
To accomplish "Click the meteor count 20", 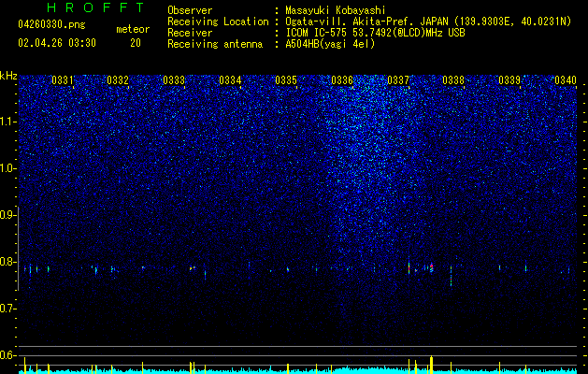I will point(136,43).
